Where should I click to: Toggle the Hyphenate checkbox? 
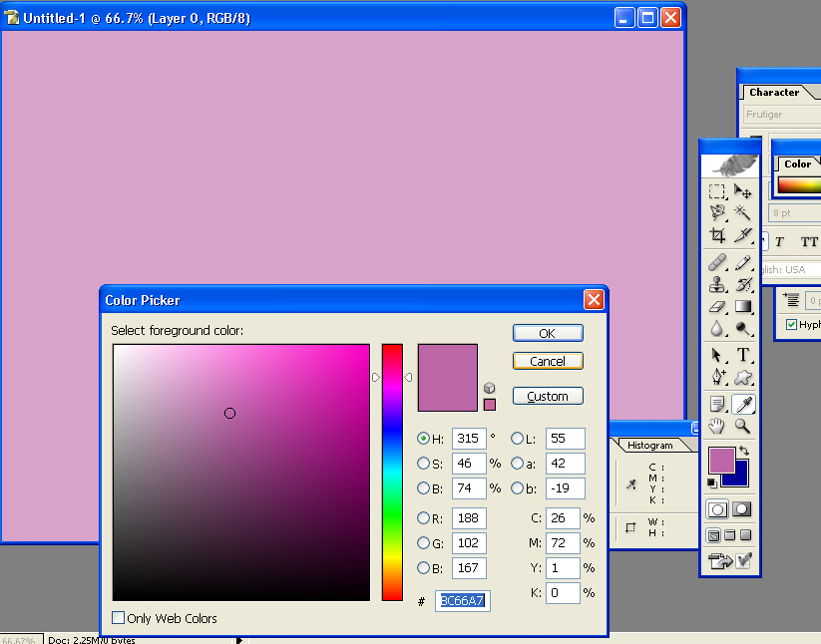coord(791,325)
